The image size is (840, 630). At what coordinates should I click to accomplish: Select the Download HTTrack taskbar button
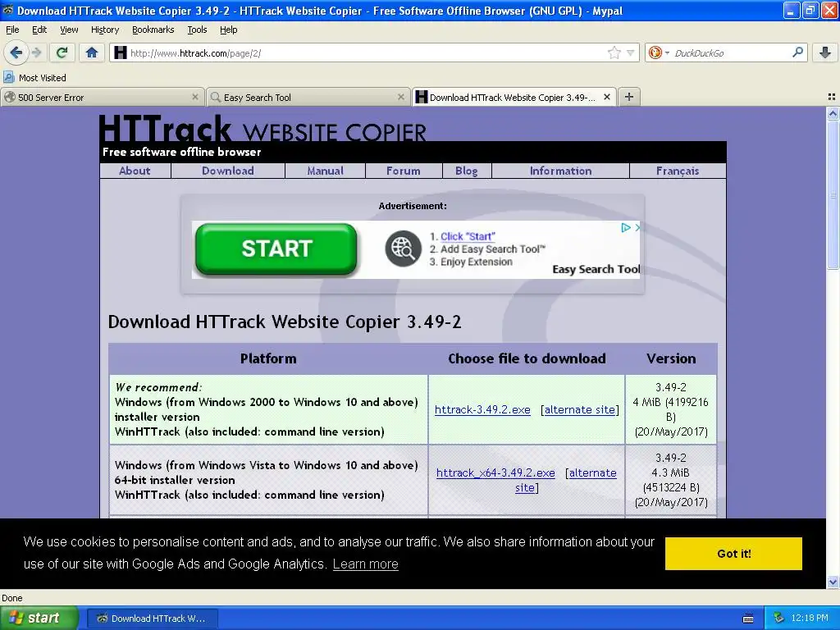point(152,619)
